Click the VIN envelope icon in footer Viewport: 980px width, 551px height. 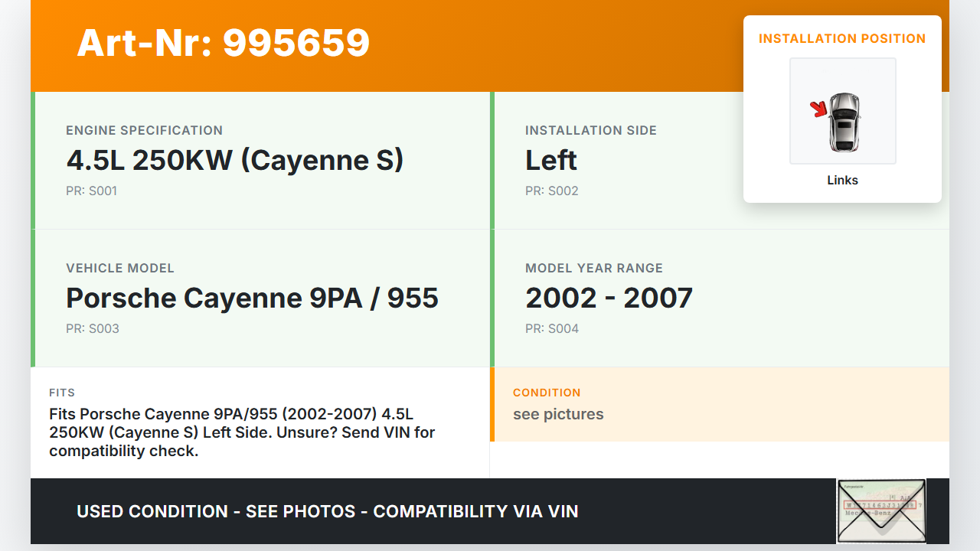click(x=880, y=510)
